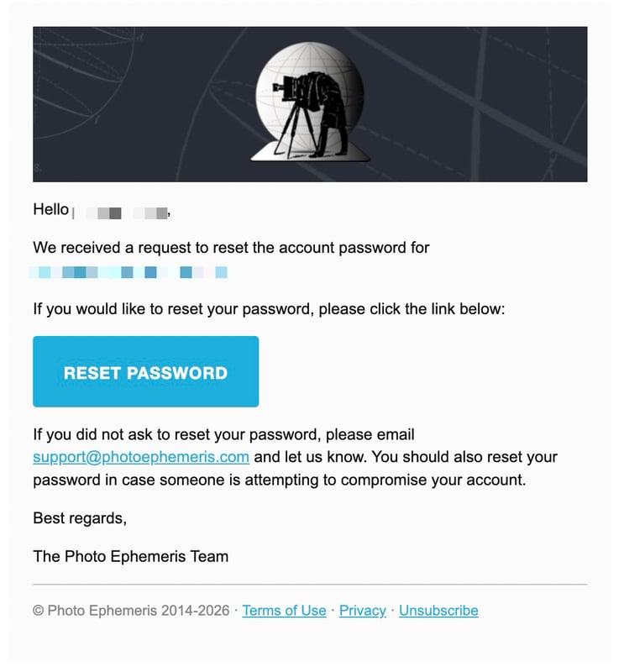Click the 'and let us know' text
This screenshot has width=624, height=672.
coord(310,457)
